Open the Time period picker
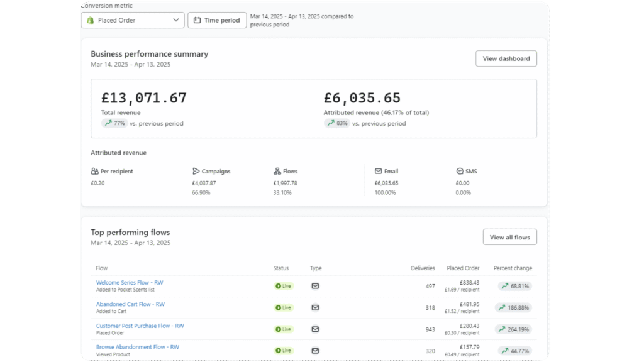 (x=217, y=20)
